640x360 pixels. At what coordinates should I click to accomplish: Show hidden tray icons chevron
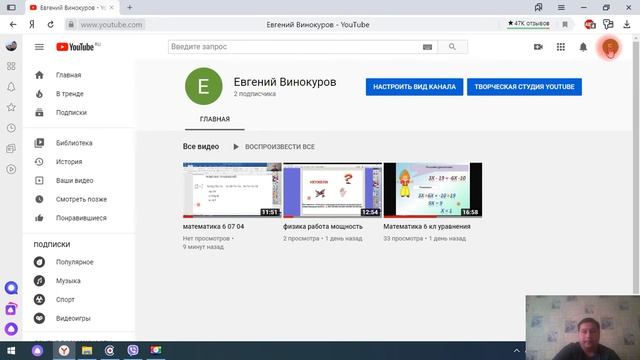click(516, 351)
